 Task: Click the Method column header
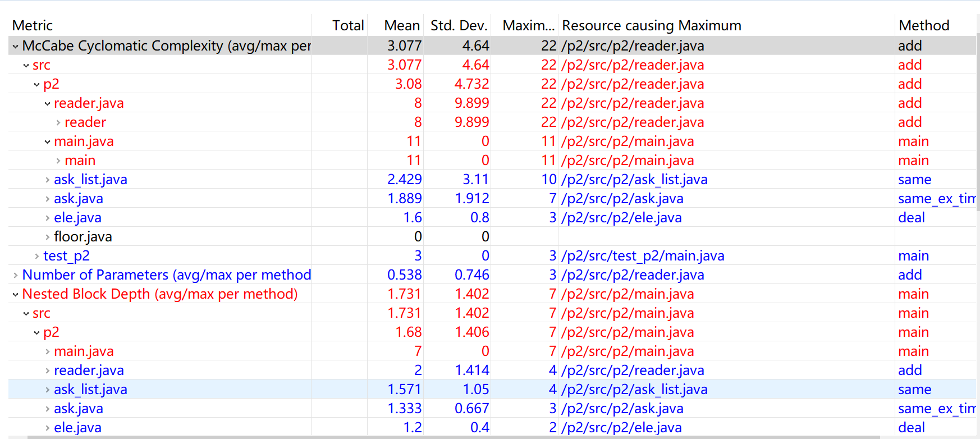(x=923, y=25)
